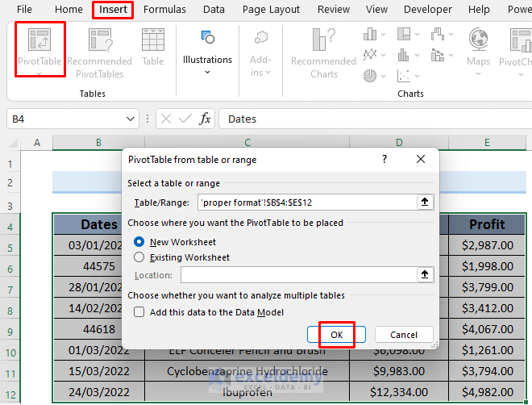This screenshot has width=532, height=405.
Task: Confirm the dialog with OK
Action: [337, 335]
